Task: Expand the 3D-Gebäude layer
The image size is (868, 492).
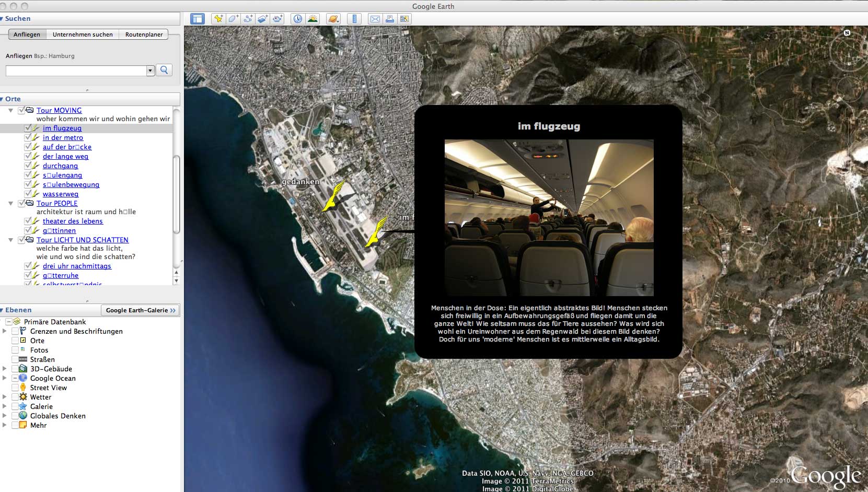Action: pyautogui.click(x=5, y=369)
